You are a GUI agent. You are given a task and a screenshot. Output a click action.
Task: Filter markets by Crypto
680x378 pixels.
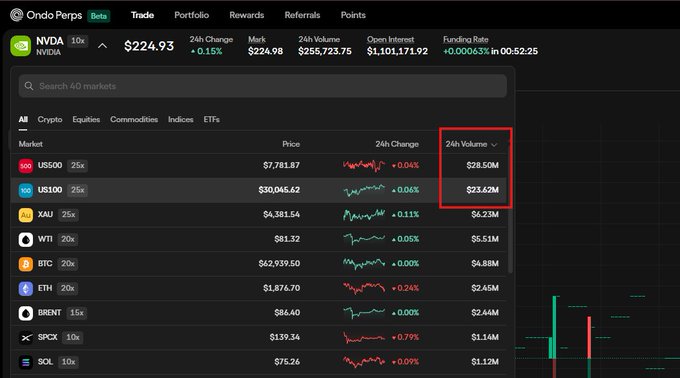click(x=50, y=119)
